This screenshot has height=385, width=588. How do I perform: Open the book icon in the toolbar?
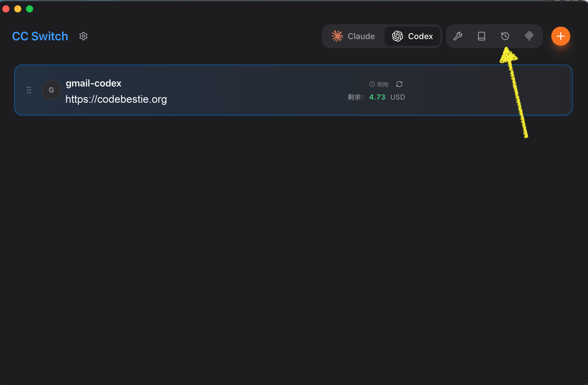(482, 36)
